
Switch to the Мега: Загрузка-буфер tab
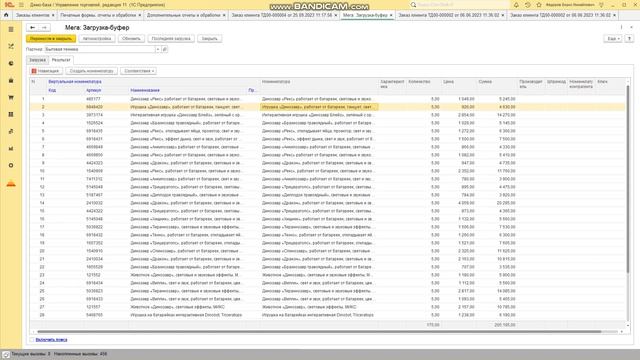[365, 15]
